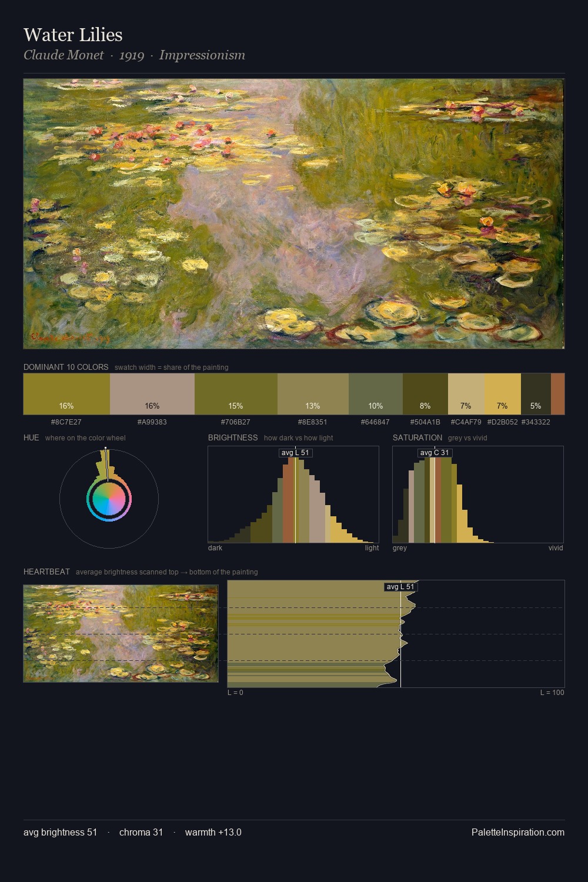Click the grey-green #646847 swatch showing 10%
The width and height of the screenshot is (588, 882).
point(376,394)
